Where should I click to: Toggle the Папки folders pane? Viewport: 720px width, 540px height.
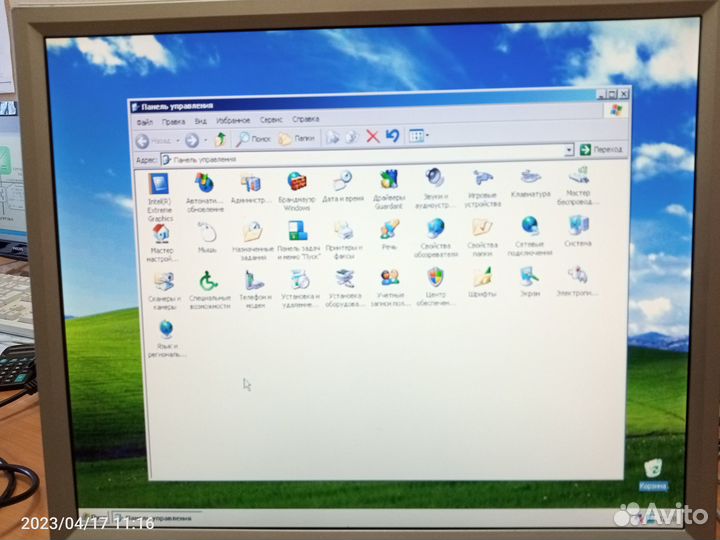[x=297, y=138]
